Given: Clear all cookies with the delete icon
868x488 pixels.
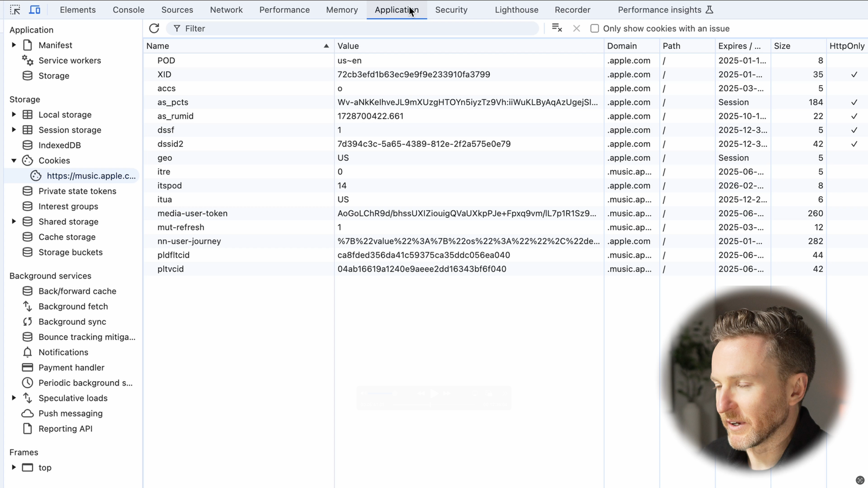Looking at the screenshot, I should 557,28.
